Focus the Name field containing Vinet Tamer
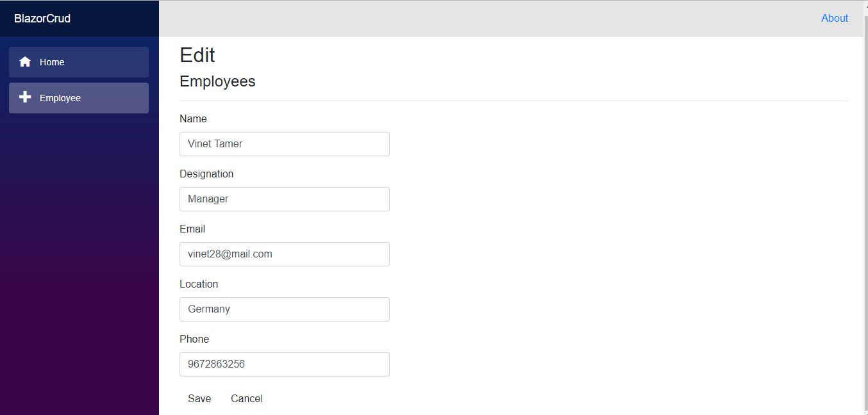 click(285, 144)
